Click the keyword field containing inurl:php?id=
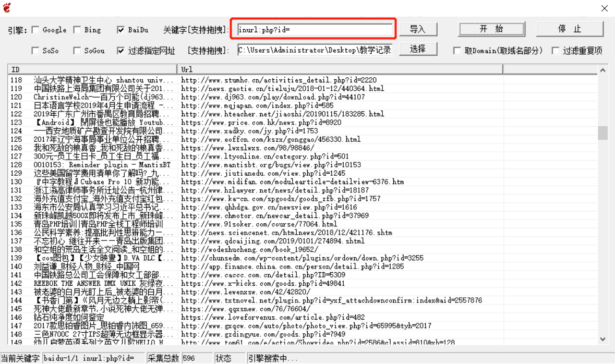615x364 pixels. (315, 30)
